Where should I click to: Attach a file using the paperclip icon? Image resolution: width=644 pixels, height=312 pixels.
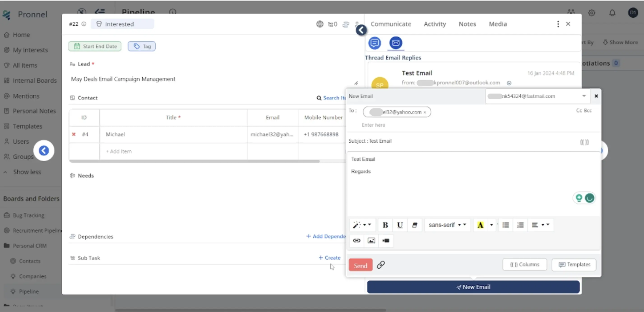(381, 265)
